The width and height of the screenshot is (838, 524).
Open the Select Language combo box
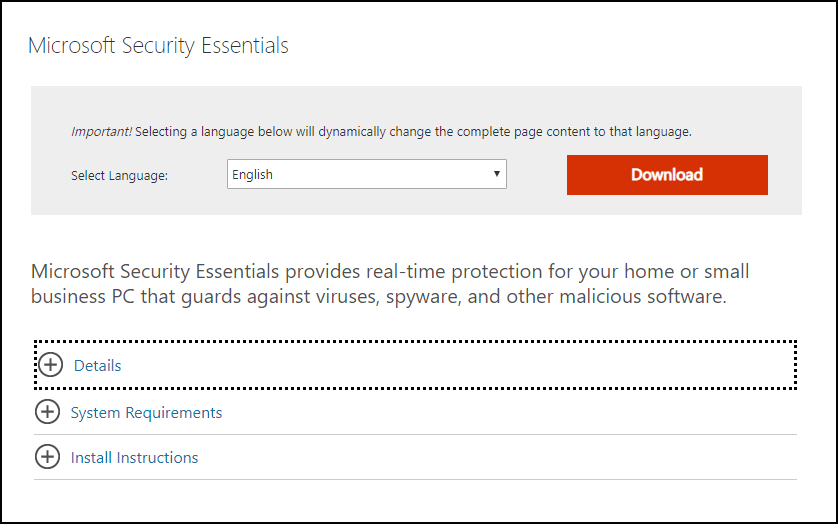pyautogui.click(x=367, y=174)
